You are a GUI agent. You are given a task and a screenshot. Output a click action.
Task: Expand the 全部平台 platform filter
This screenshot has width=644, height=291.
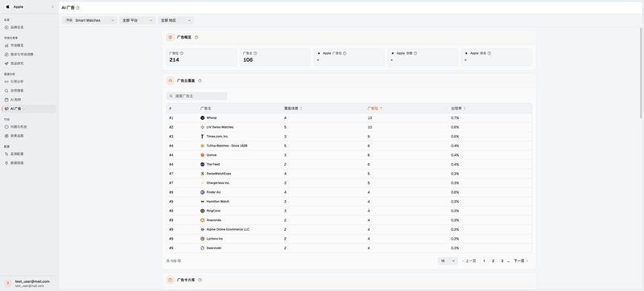click(x=138, y=20)
